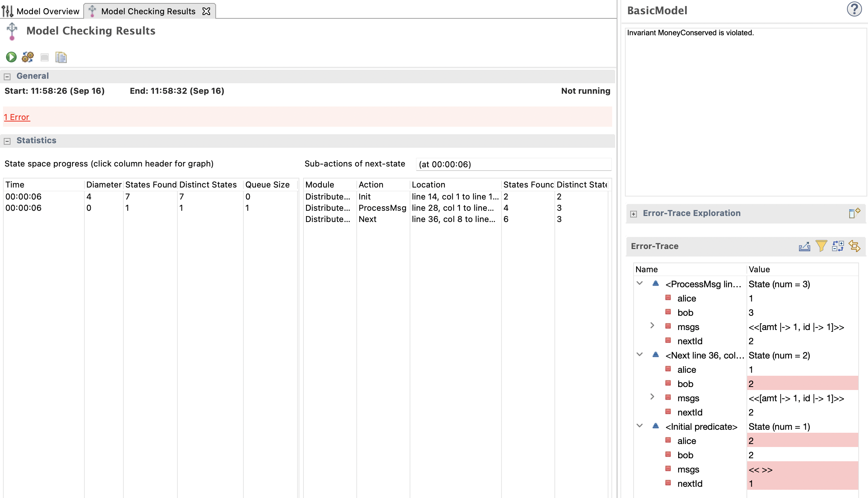Select nextId row under State num = 2
The height and width of the screenshot is (498, 868).
tap(746, 412)
